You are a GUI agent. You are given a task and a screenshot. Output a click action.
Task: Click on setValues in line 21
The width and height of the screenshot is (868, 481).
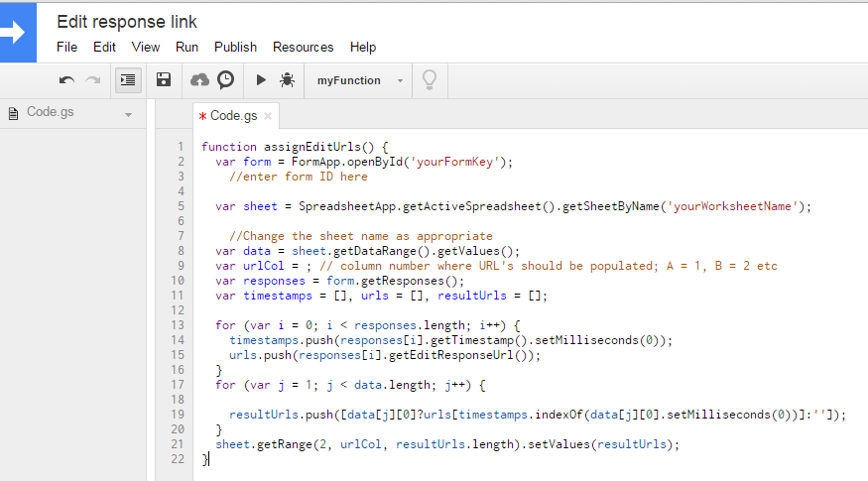click(558, 444)
